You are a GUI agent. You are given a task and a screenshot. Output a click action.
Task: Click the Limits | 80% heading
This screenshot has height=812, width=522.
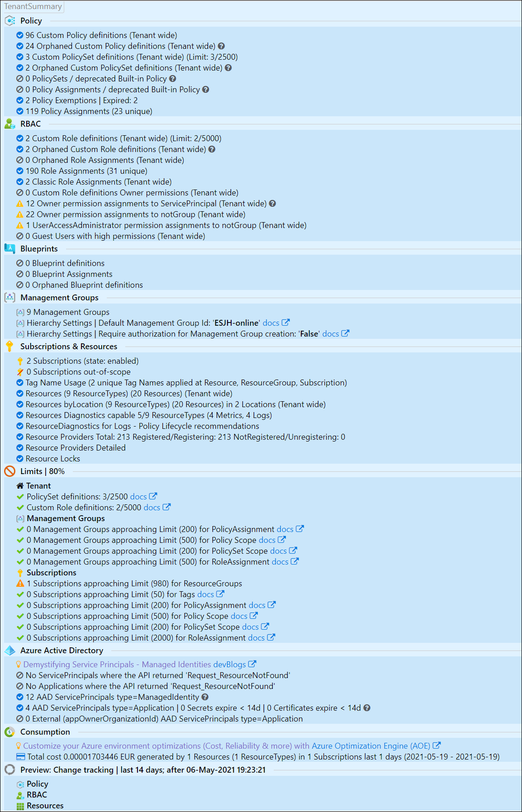point(43,471)
